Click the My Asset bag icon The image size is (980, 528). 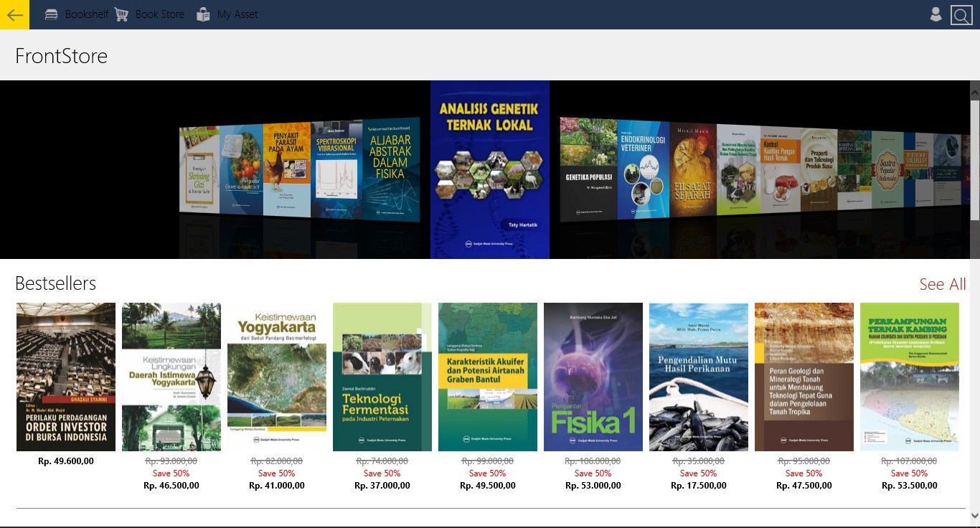[203, 14]
